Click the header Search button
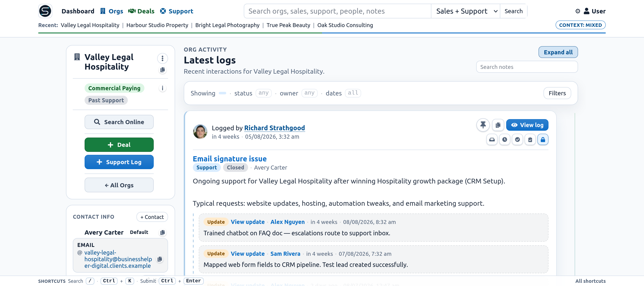644x286 pixels. 513,11
